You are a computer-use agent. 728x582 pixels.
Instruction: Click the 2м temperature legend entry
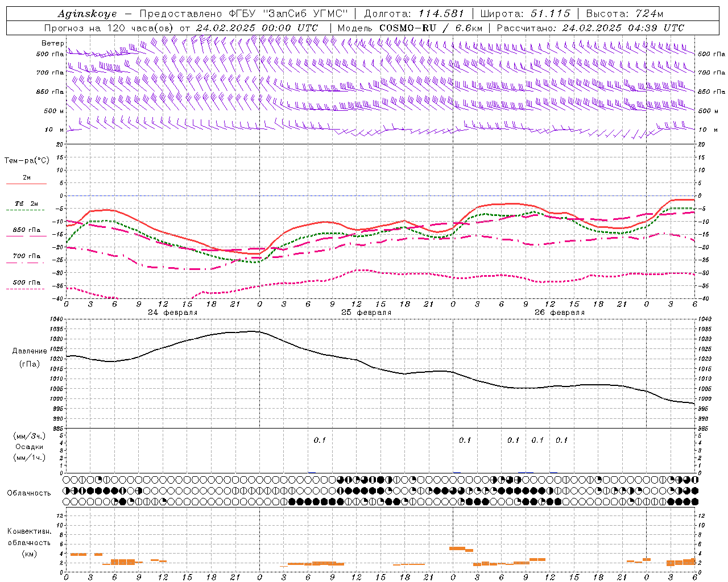(27, 177)
